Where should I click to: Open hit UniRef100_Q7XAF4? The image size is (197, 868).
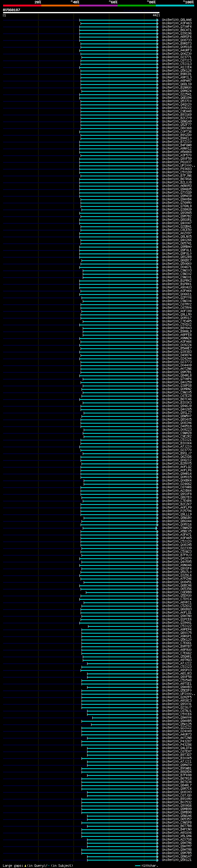(176, 26)
